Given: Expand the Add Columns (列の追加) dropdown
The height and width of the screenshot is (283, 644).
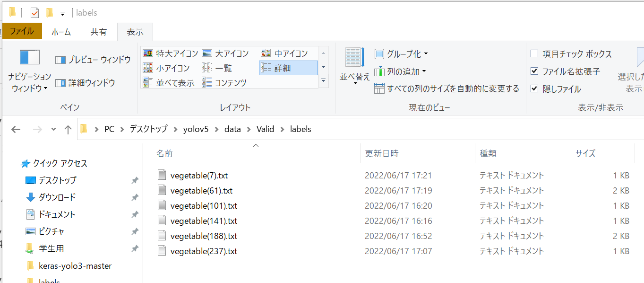Looking at the screenshot, I should coord(400,71).
